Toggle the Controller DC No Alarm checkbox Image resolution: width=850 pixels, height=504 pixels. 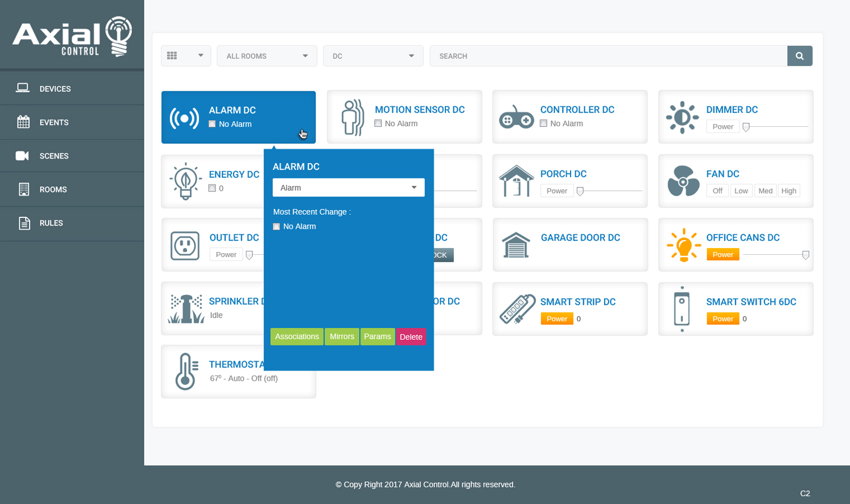543,123
